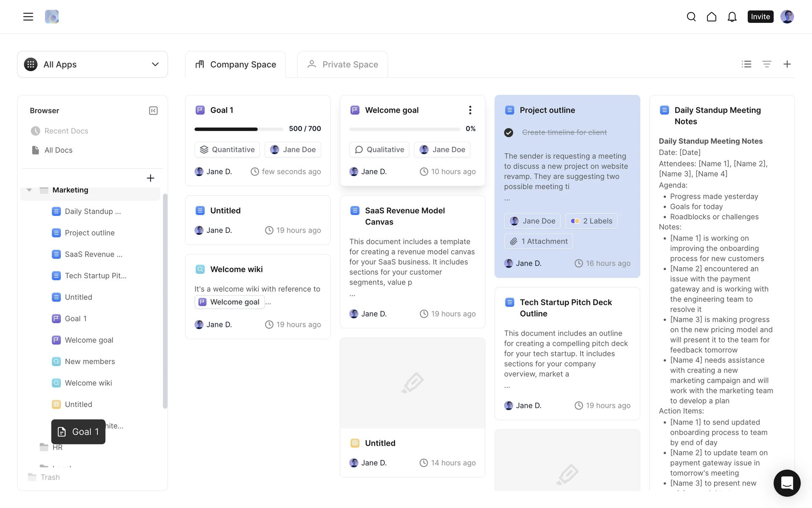
Task: Collapse the Marketing folder
Action: click(x=29, y=190)
